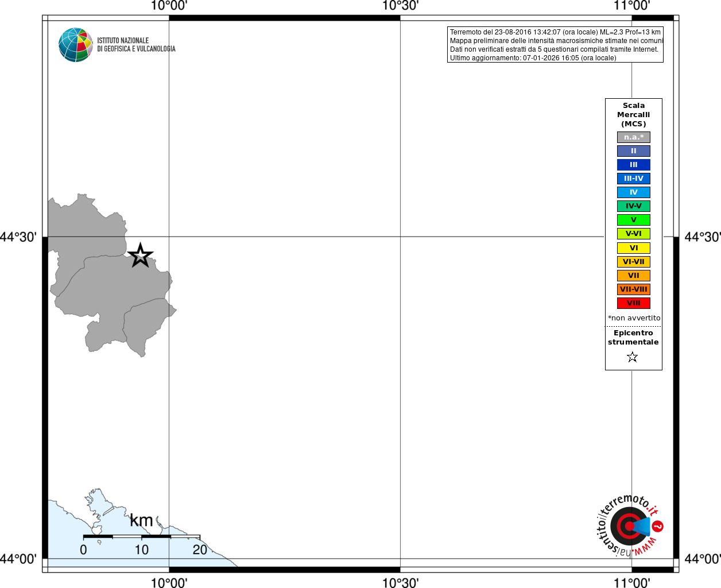
Task: Select the n.a. gray legend swatch
Action: tap(634, 137)
